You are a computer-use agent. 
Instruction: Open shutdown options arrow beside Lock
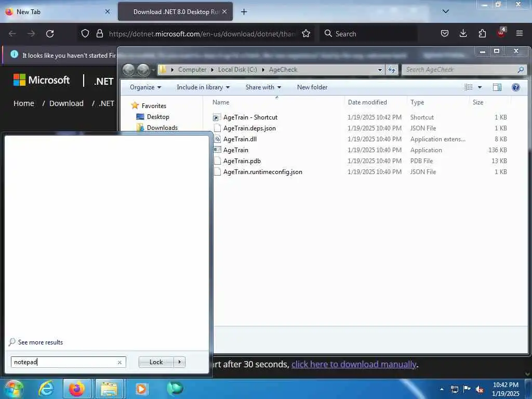click(x=179, y=362)
